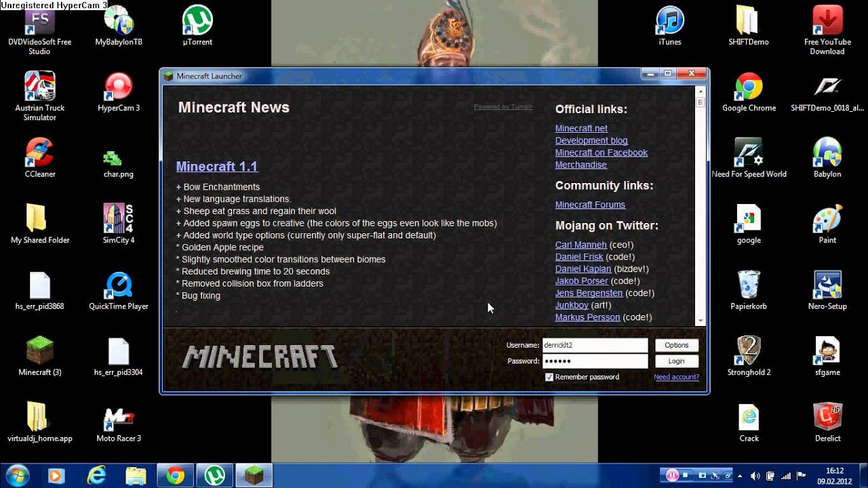Open virtualdj_home.app folder icon

39,422
